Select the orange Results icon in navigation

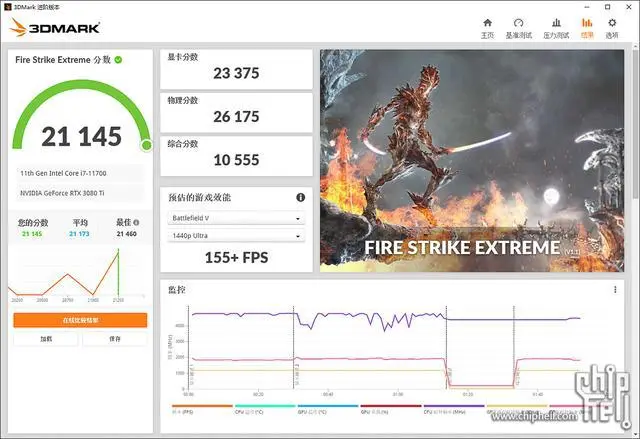click(587, 28)
